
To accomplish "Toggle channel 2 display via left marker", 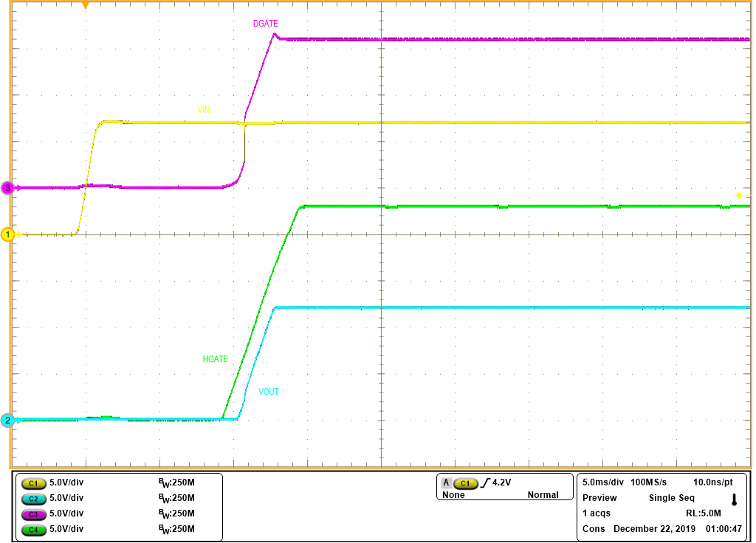I will click(6, 421).
